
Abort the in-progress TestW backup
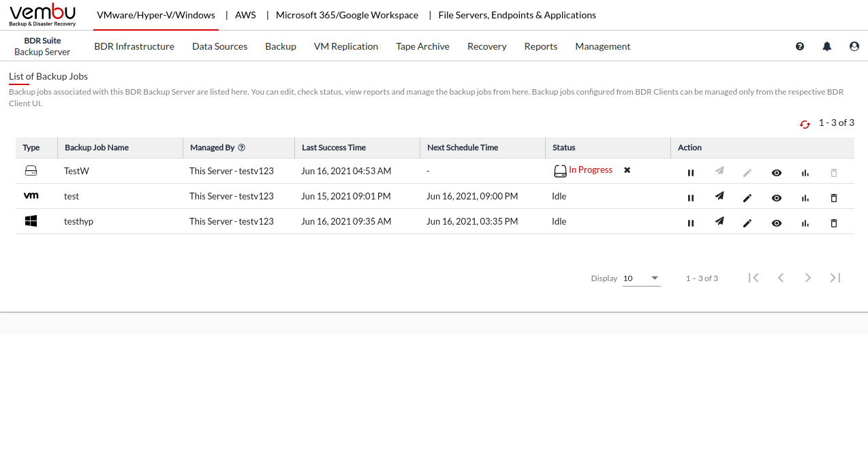(x=627, y=170)
